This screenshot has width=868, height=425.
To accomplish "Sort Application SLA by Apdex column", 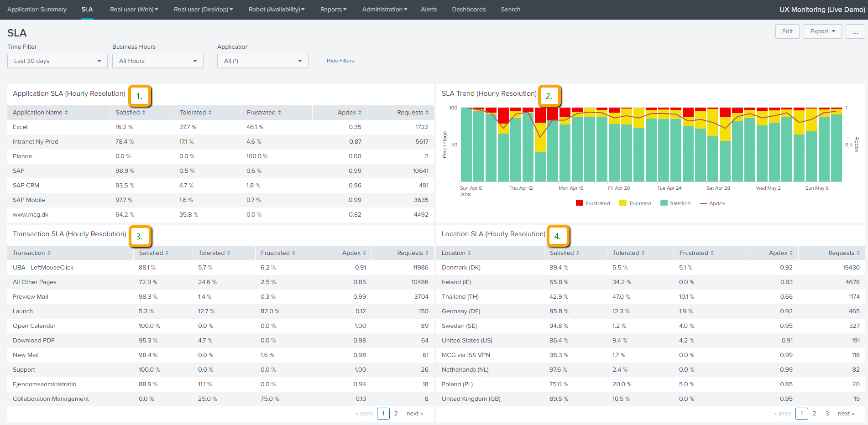I will coord(349,113).
